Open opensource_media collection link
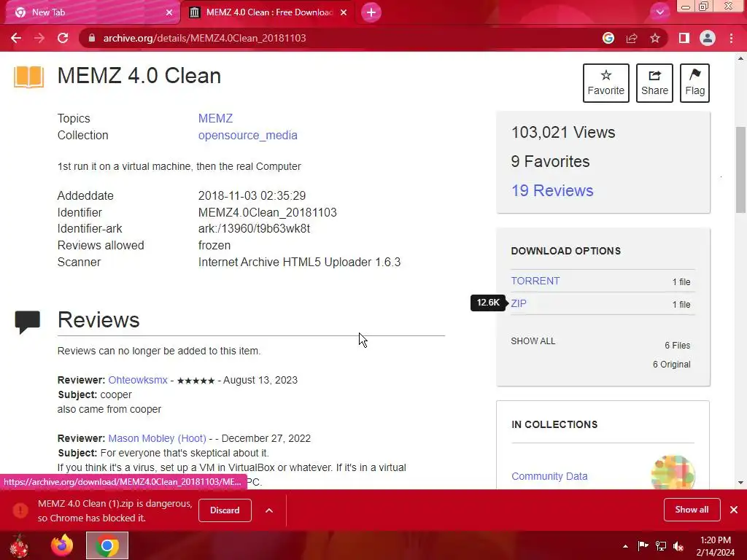This screenshot has width=747, height=560. [248, 135]
